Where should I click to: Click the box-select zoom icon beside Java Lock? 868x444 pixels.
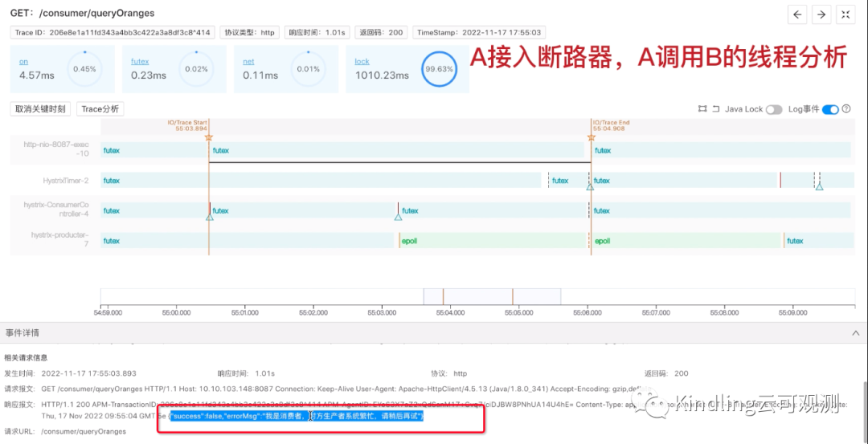(702, 109)
